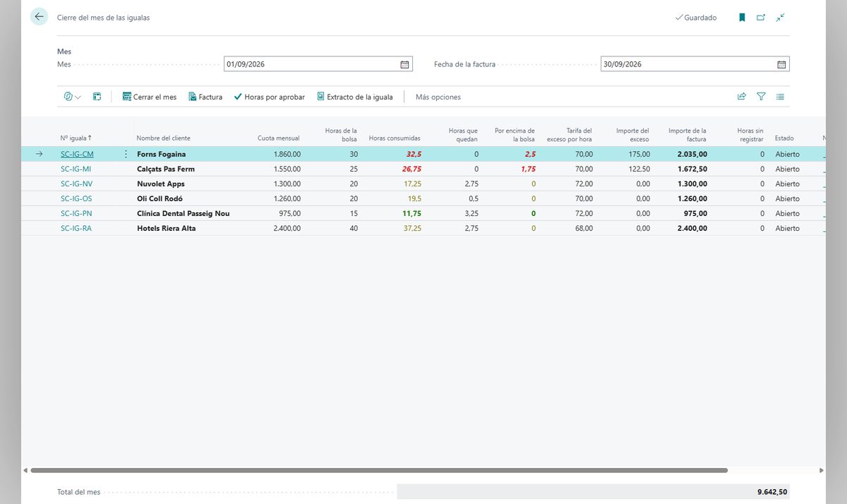Show row options for Forns Fogaina
The height and width of the screenshot is (504, 847).
pyautogui.click(x=126, y=154)
